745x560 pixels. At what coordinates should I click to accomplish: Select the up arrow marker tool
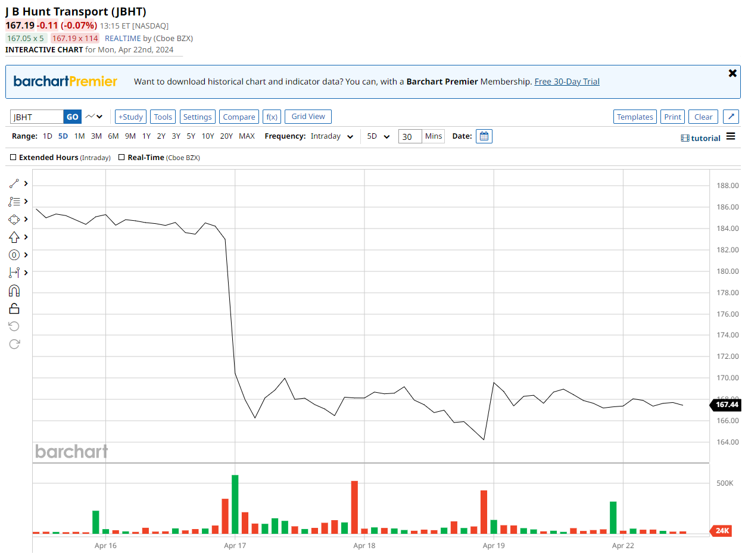pyautogui.click(x=14, y=237)
